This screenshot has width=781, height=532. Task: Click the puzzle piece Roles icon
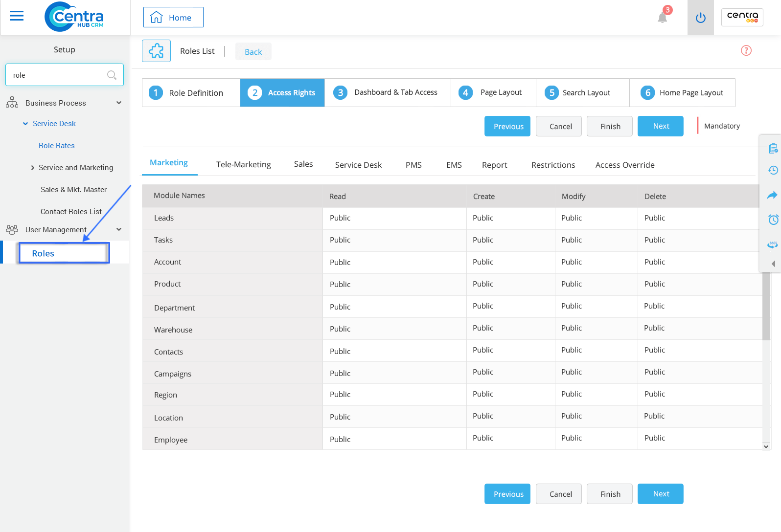[156, 51]
